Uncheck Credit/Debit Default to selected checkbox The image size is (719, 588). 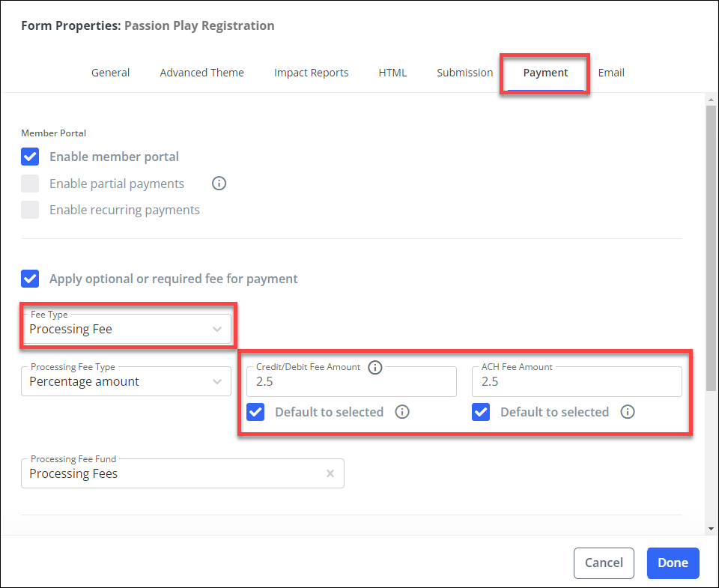coord(255,412)
